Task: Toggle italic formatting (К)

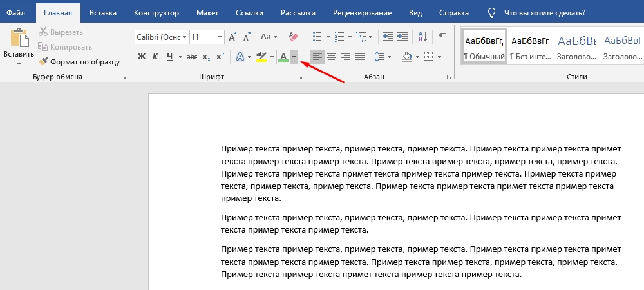Action: (155, 57)
